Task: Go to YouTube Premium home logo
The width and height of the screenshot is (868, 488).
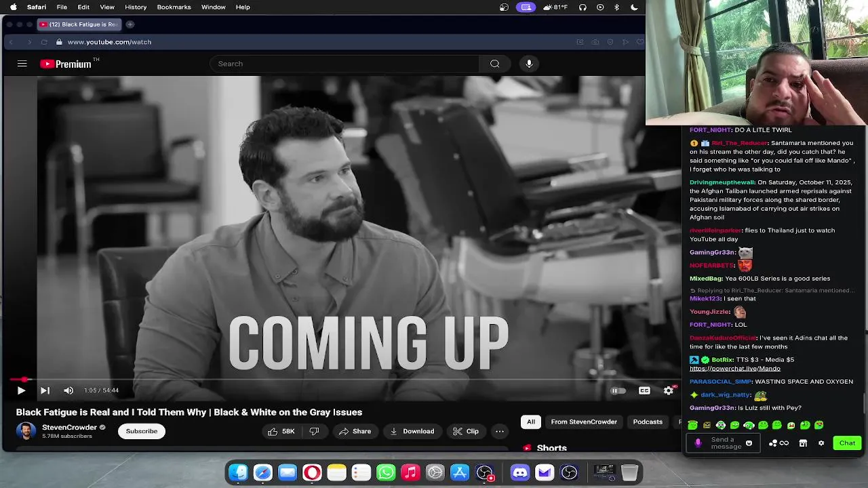Action: [x=66, y=64]
